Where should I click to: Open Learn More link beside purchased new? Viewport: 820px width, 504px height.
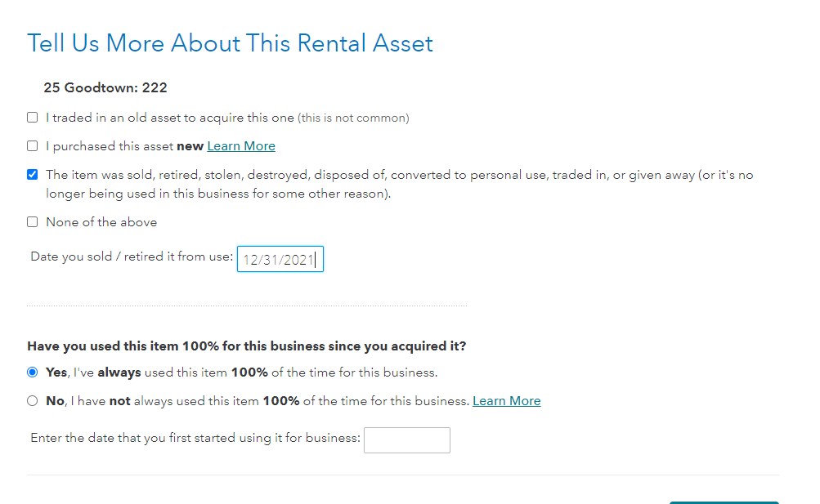[x=241, y=146]
